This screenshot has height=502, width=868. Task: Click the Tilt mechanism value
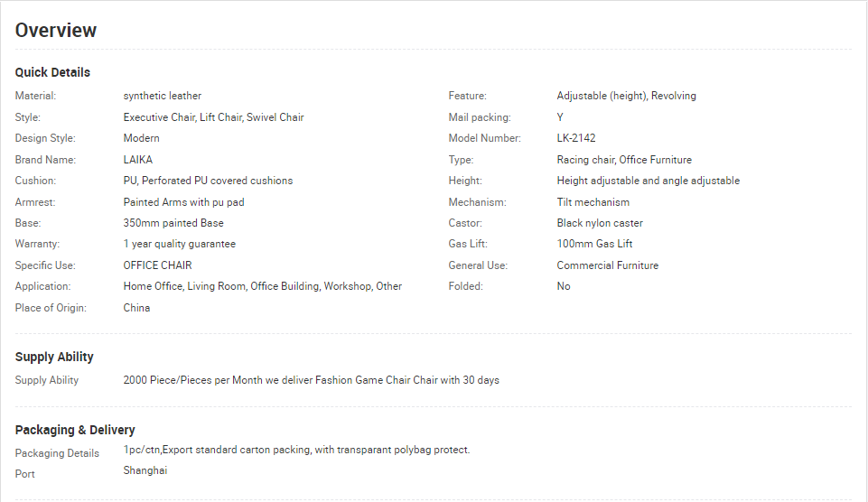pyautogui.click(x=593, y=202)
